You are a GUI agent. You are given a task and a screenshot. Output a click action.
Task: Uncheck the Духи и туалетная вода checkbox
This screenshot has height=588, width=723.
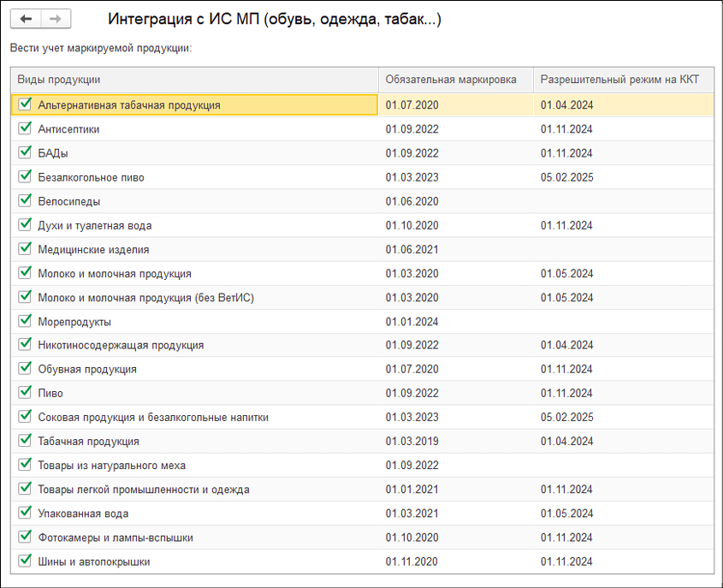pos(25,224)
